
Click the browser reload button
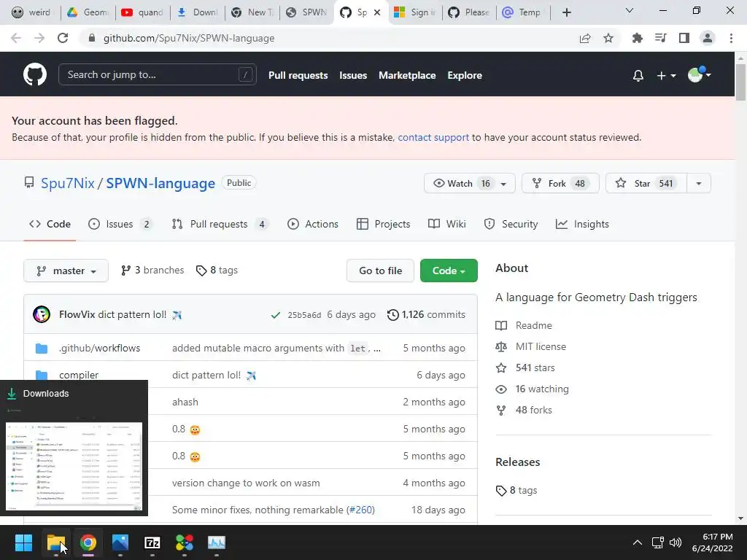click(x=63, y=38)
